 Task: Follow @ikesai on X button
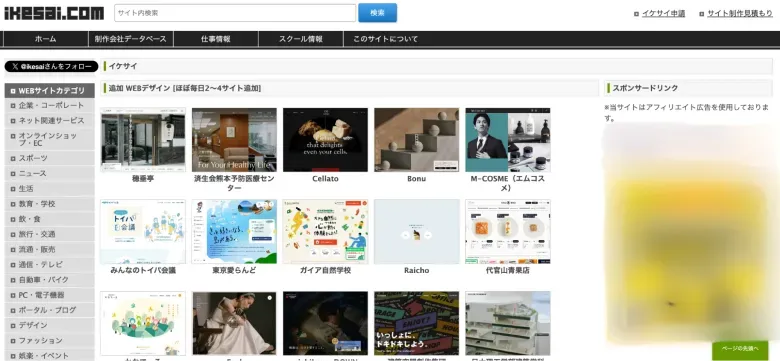[51, 67]
